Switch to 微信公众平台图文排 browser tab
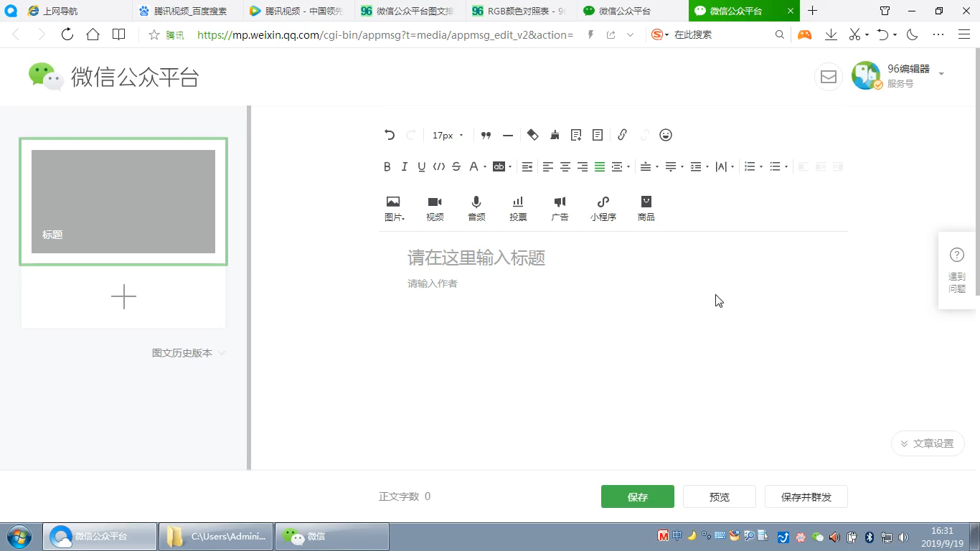The image size is (980, 551). [x=410, y=11]
